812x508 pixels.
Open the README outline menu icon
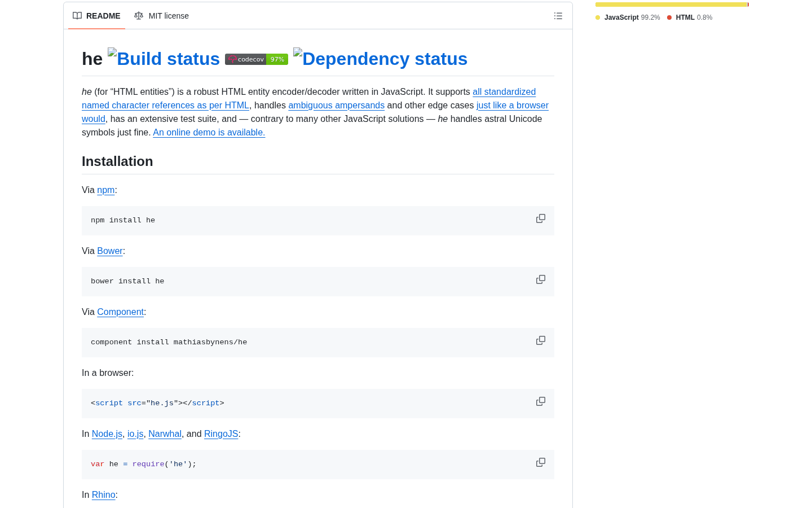558,16
